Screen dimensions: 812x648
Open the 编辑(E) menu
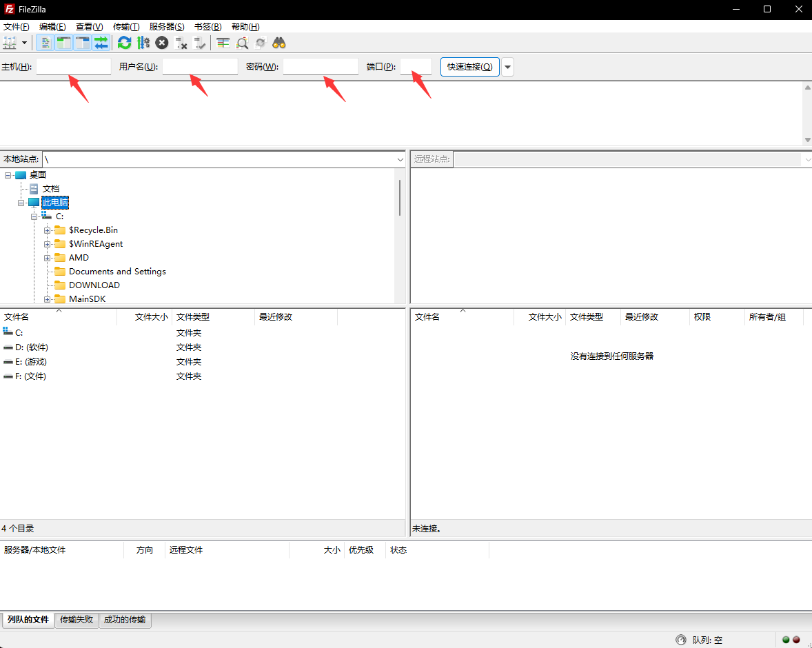(x=52, y=26)
